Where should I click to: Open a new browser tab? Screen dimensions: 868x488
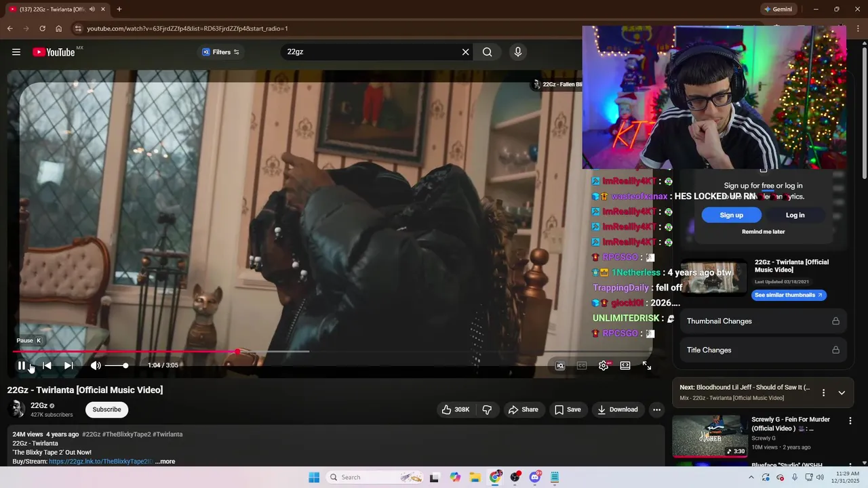tap(119, 9)
